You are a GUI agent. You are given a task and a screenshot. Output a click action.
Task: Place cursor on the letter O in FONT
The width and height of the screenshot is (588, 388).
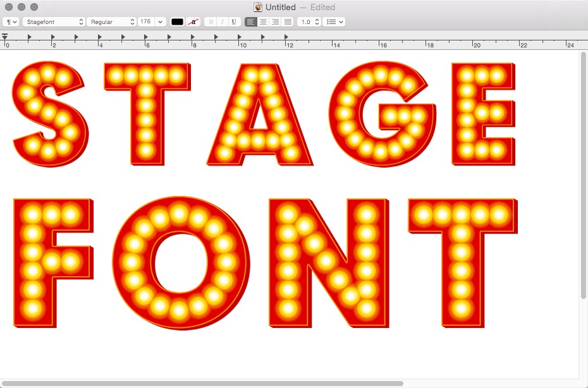pos(181,263)
